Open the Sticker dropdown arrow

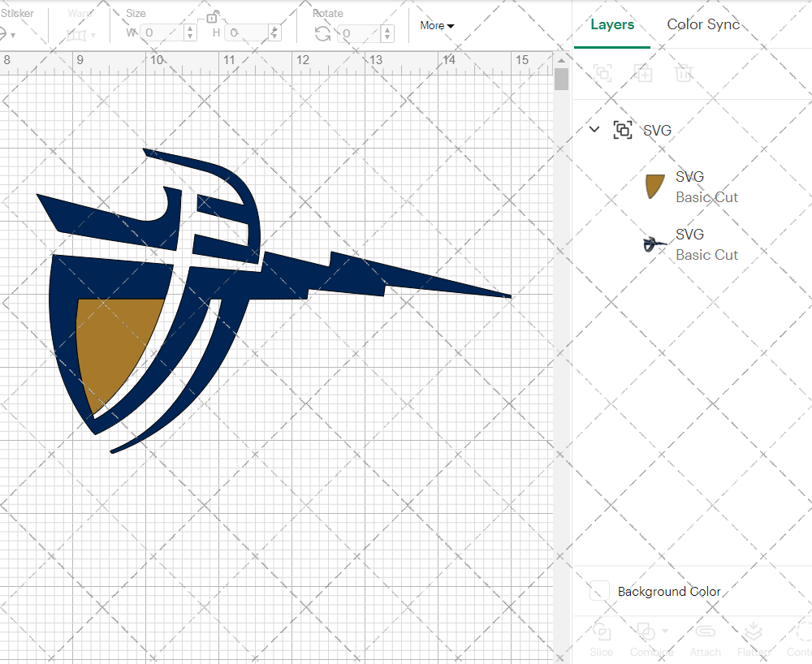[13, 35]
